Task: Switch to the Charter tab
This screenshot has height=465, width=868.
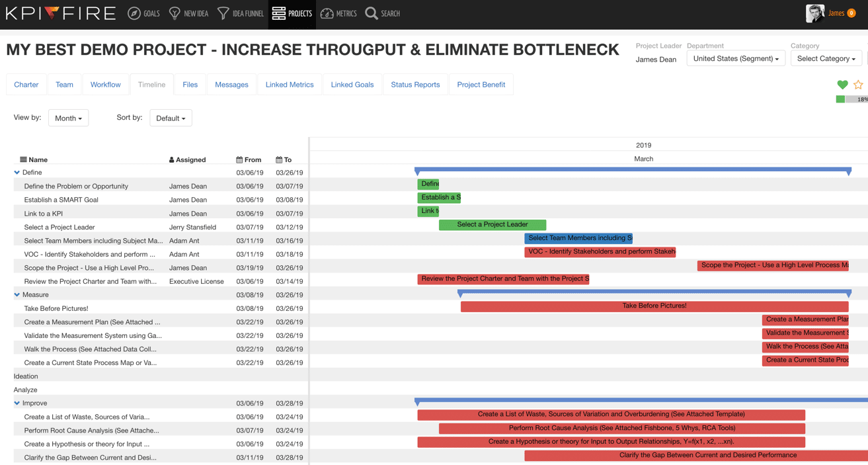Action: [26, 85]
